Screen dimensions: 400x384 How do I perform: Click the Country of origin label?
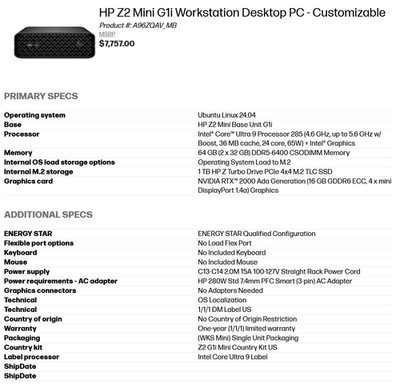point(33,319)
